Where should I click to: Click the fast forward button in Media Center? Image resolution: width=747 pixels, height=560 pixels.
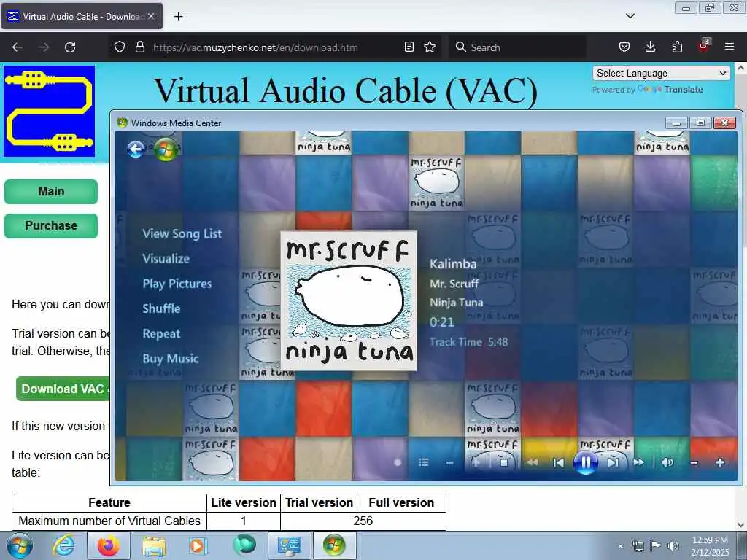(639, 462)
